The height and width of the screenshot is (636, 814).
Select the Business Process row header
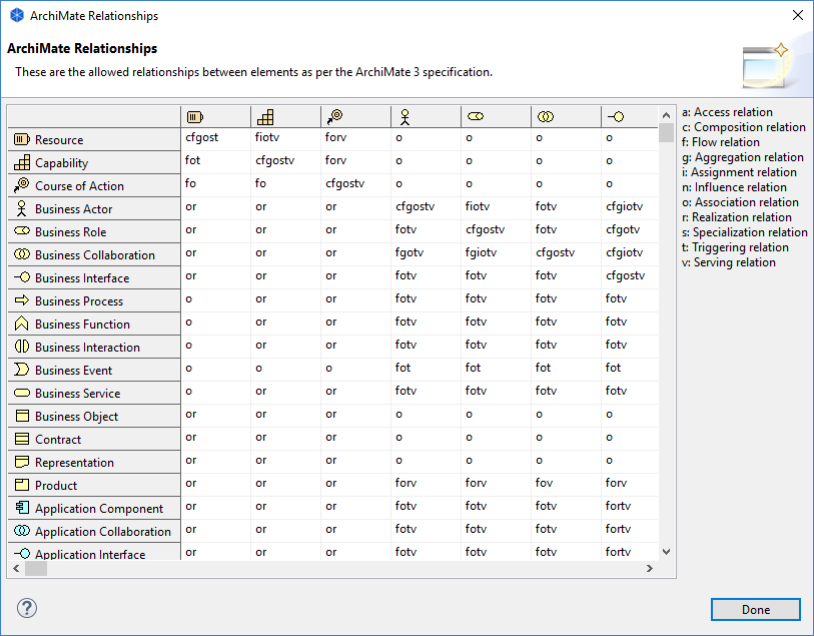94,301
